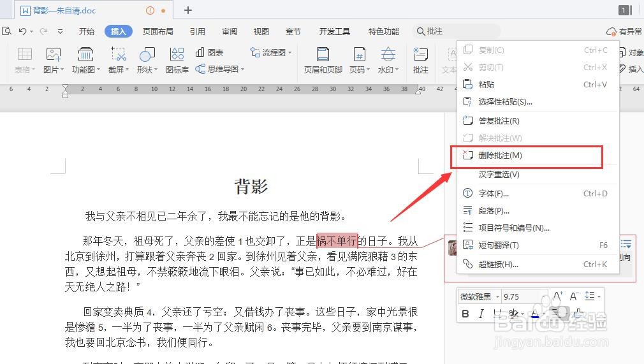
Task: Click the comment options icon in comment box
Action: click(626, 244)
